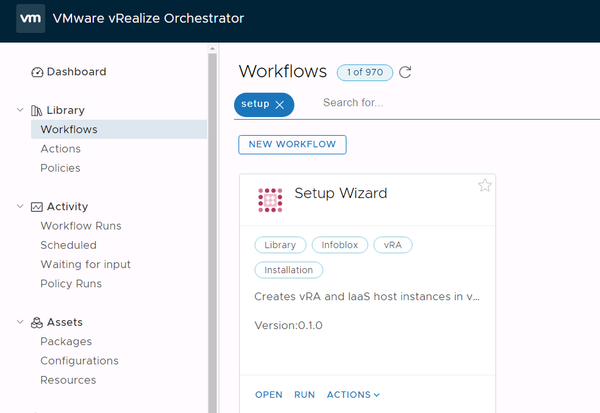Open Configurations under Assets
Screen dimensions: 600x413
[80, 361]
